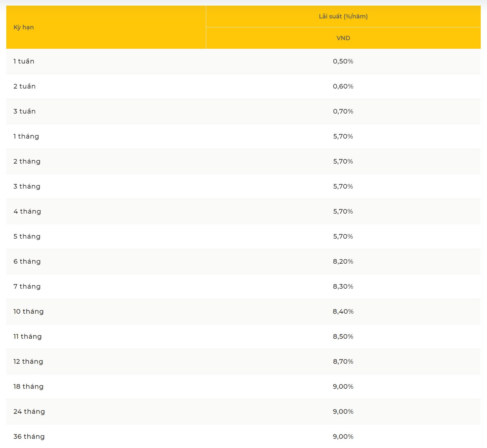Click the 'Kỳ hạn' column header
Screen dimensions: 487x448
(x=106, y=27)
